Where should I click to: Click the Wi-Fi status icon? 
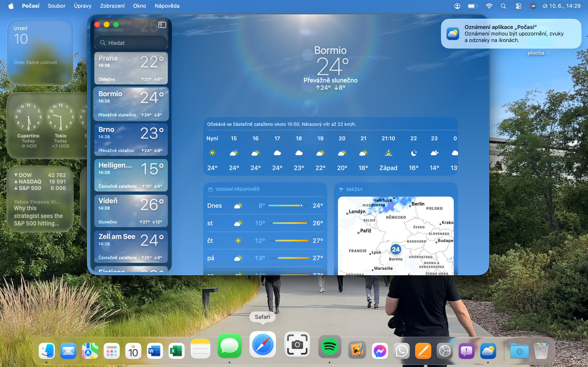489,6
